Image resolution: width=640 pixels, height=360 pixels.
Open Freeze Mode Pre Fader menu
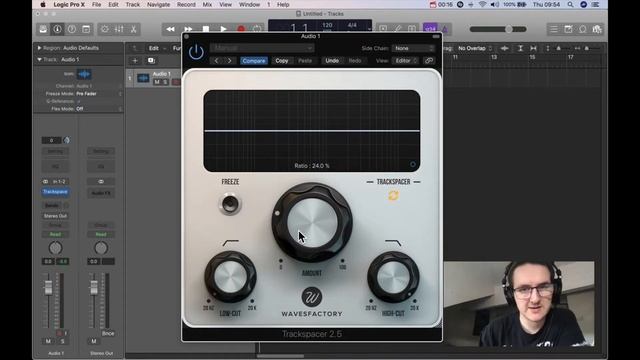click(99, 94)
